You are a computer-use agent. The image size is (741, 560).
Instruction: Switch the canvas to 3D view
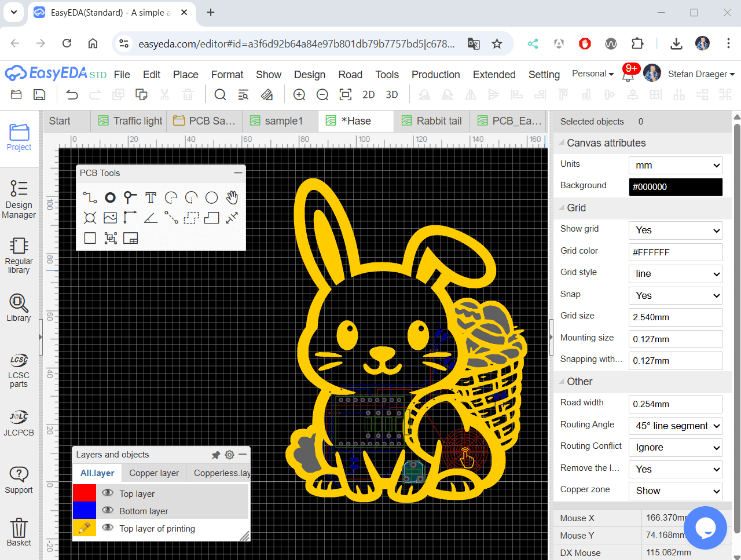click(x=392, y=94)
